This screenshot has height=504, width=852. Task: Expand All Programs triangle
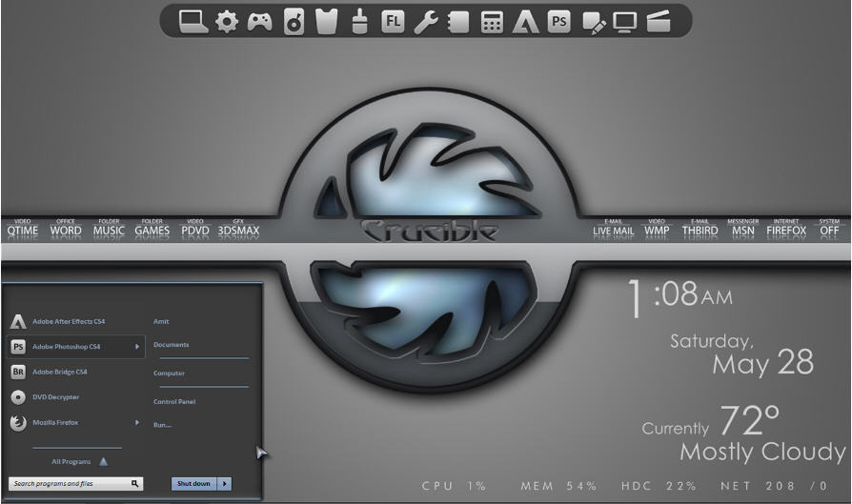pos(103,462)
